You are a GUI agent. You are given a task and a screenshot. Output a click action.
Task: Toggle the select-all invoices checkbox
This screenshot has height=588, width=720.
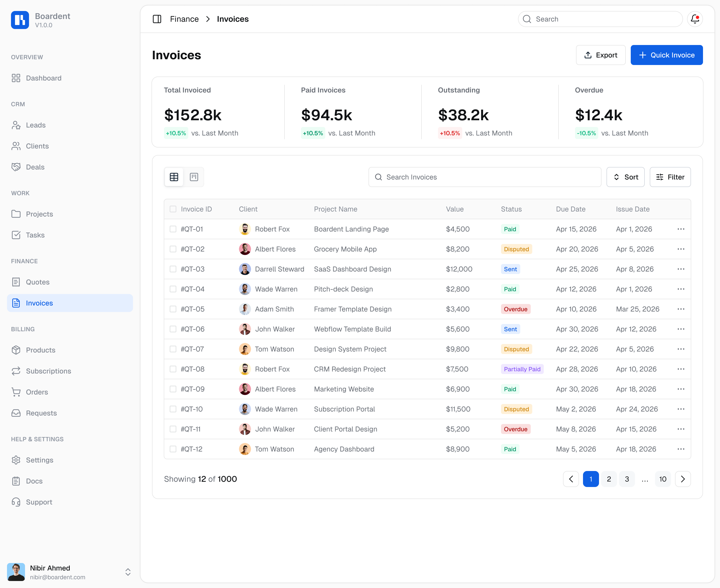pos(173,209)
